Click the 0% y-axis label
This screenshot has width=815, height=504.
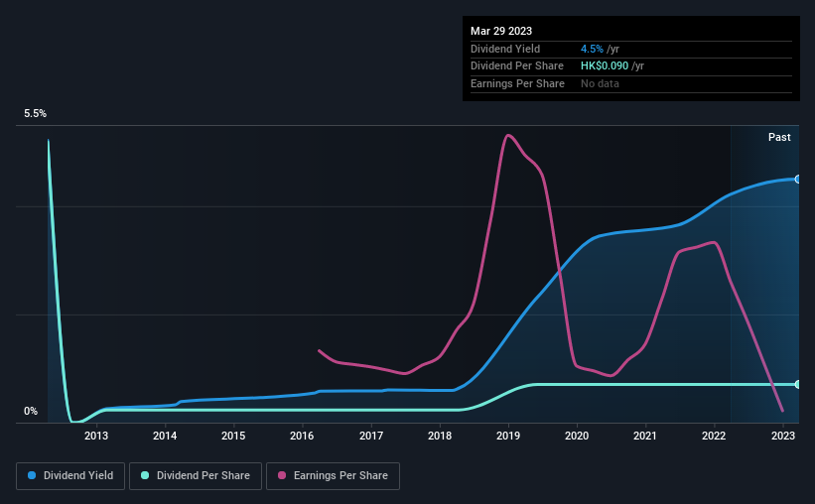[x=31, y=411]
